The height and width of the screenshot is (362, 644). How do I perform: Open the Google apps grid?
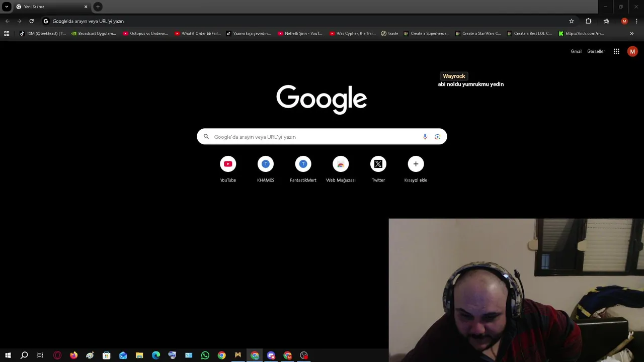pos(616,51)
